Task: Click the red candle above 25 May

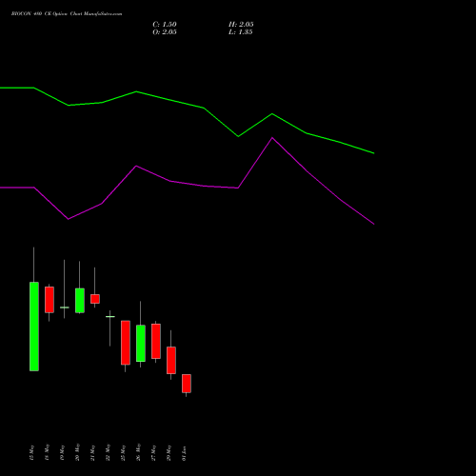Action: point(126,343)
